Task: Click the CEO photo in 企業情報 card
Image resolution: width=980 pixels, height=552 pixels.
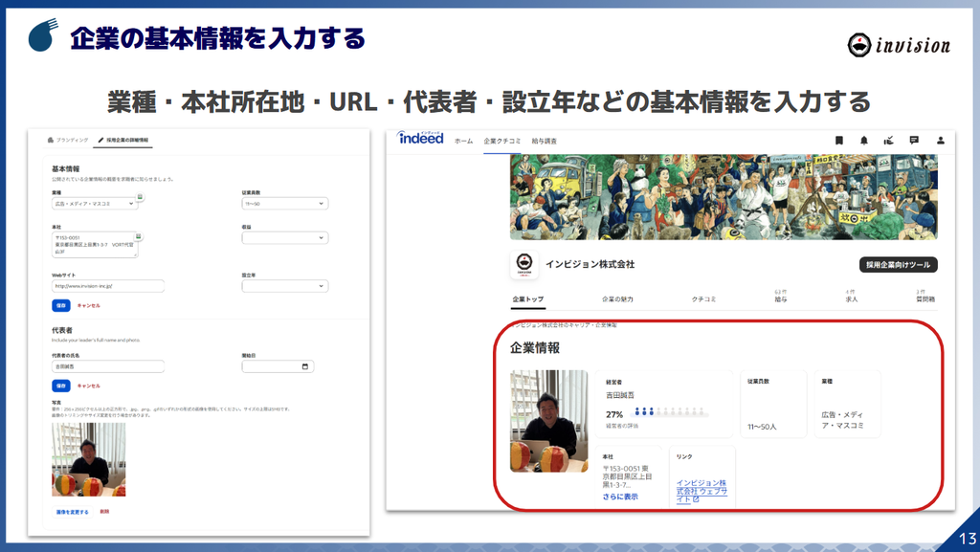Action: 548,421
